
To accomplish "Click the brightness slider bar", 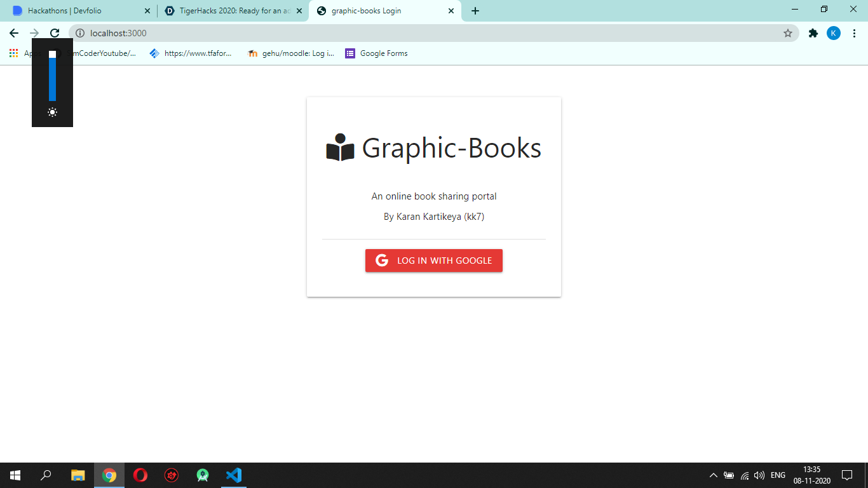I will (52, 76).
